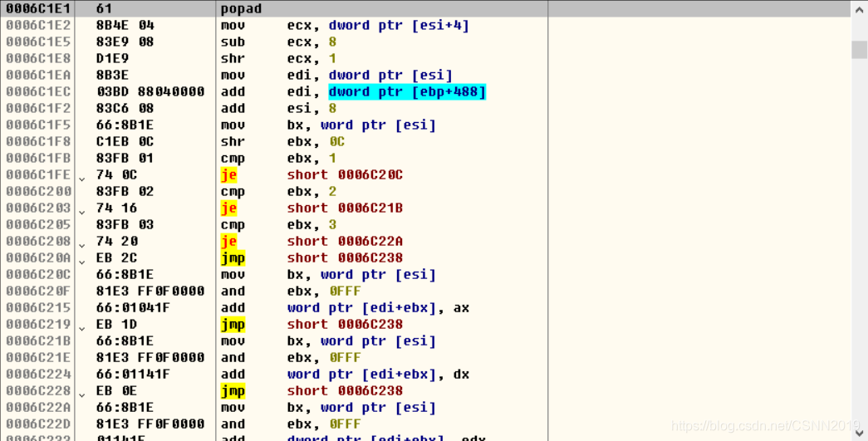This screenshot has width=868, height=441.
Task: Select instruction add word ptr [edi+ebx], dx
Action: tap(345, 374)
